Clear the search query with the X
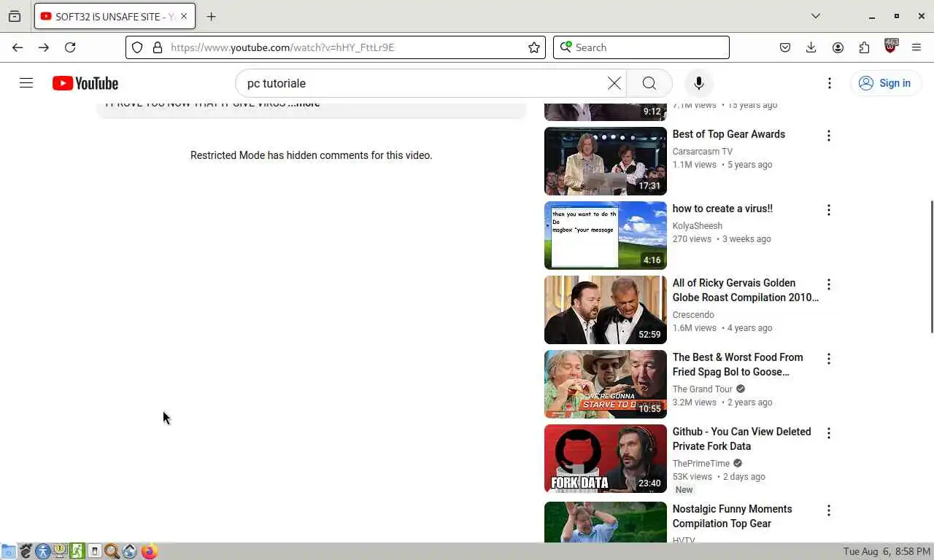934x560 pixels. point(614,83)
